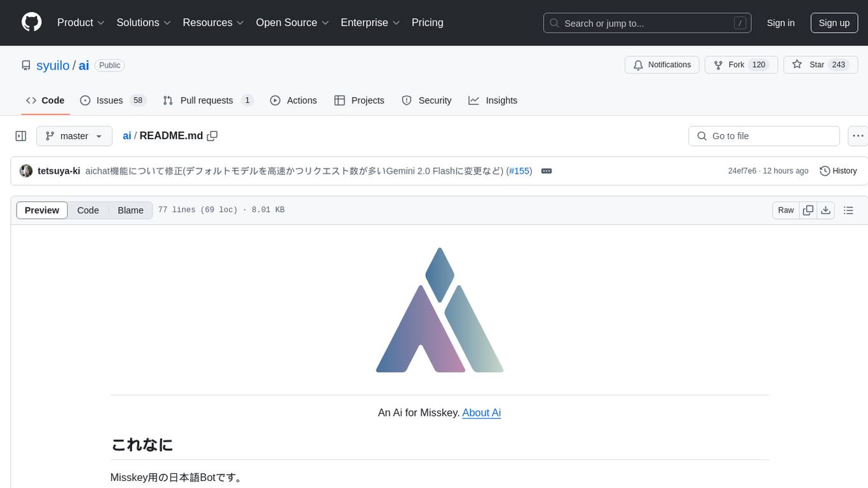Switch to the Issues tab

pos(113,100)
